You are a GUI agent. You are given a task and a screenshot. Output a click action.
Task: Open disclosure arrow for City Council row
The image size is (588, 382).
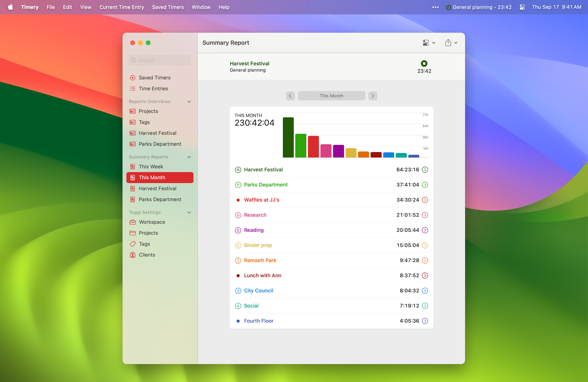coord(425,291)
